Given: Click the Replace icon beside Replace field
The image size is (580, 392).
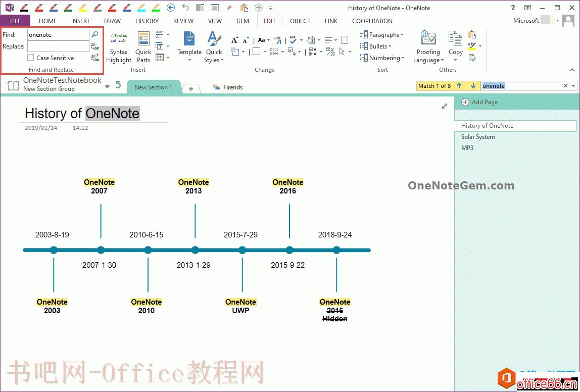Looking at the screenshot, I should pos(95,46).
